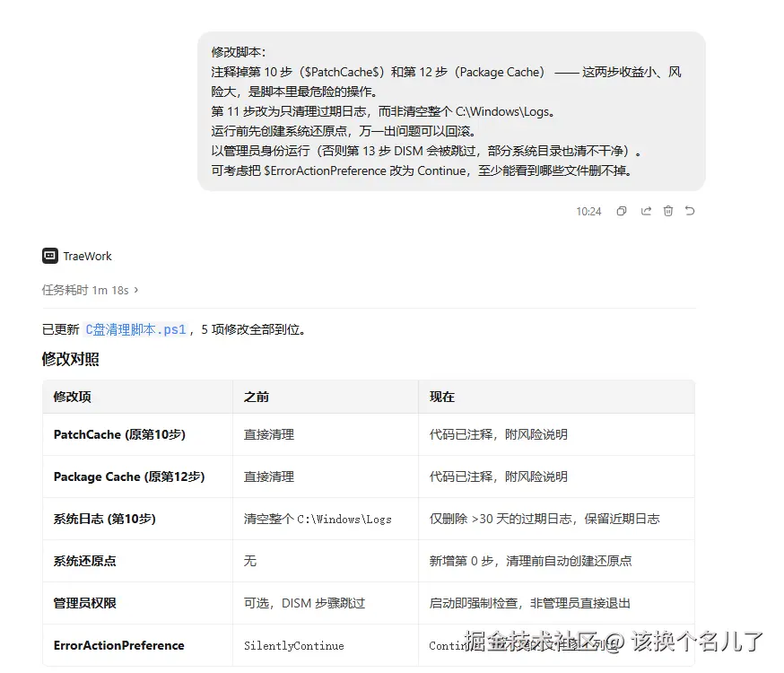Expand the task duration 1m 18s chevron
This screenshot has width=784, height=673.
[x=136, y=290]
